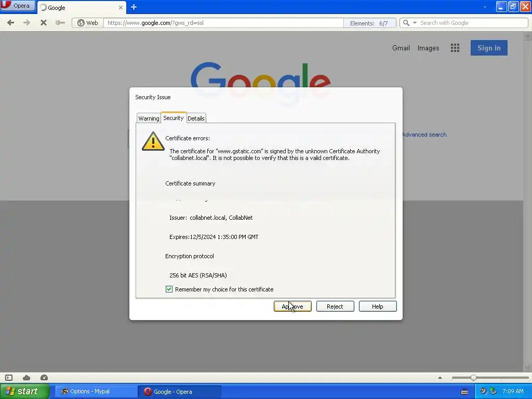This screenshot has width=532, height=399.
Task: Click the Expires 12/5/2024 line
Action: pos(214,237)
